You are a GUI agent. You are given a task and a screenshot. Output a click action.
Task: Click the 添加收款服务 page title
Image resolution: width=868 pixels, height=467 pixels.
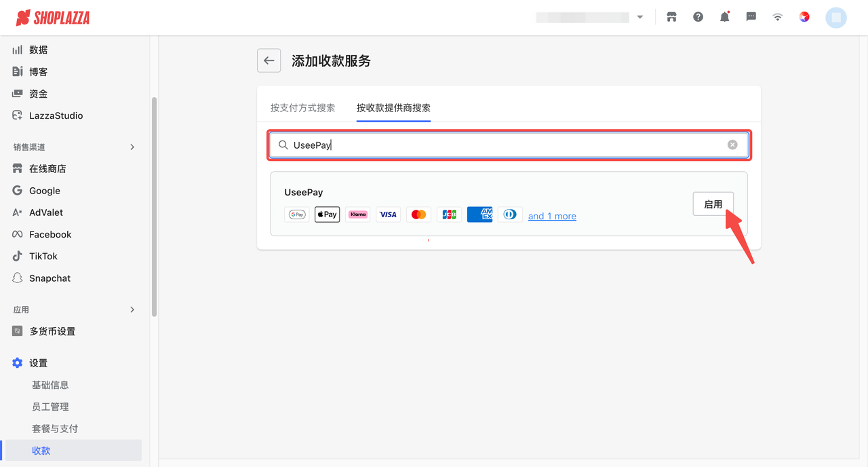click(x=331, y=61)
